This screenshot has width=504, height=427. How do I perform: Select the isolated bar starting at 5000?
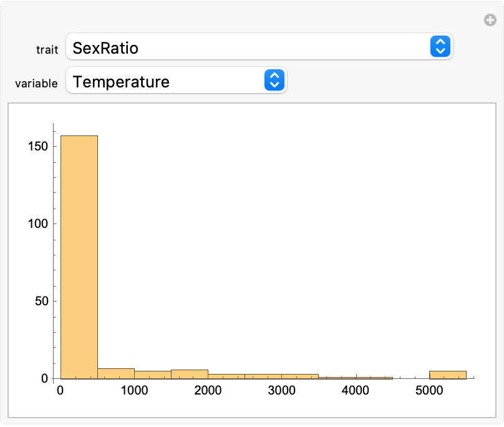pos(447,375)
